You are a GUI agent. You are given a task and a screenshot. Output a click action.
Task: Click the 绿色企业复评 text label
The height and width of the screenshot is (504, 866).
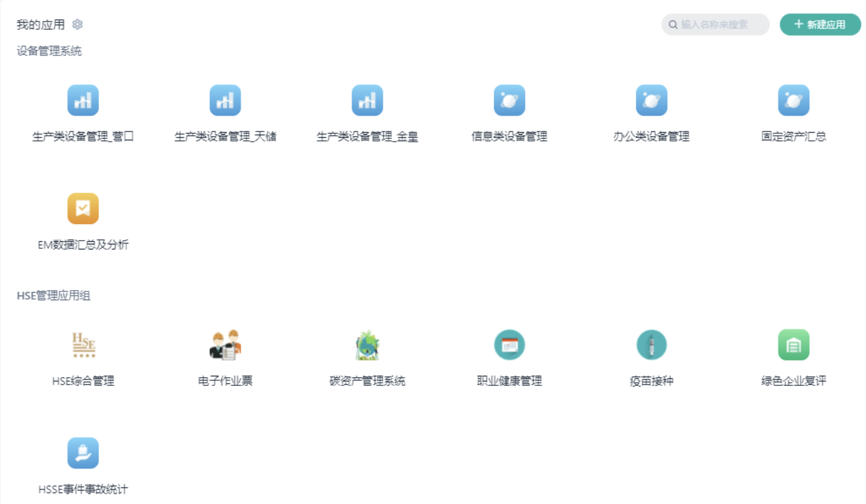pos(794,381)
